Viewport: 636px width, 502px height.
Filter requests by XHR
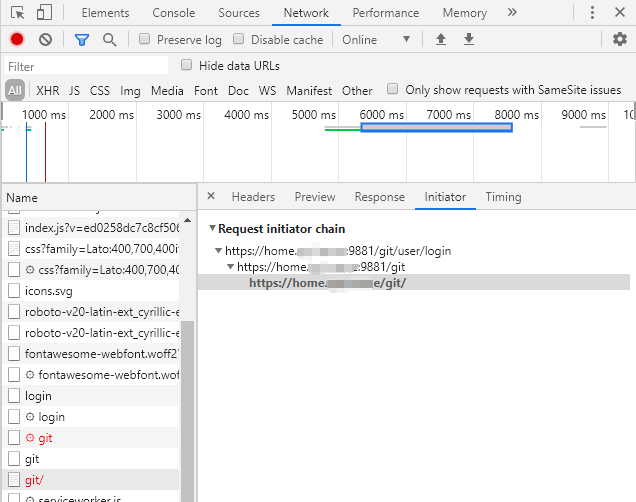48,90
